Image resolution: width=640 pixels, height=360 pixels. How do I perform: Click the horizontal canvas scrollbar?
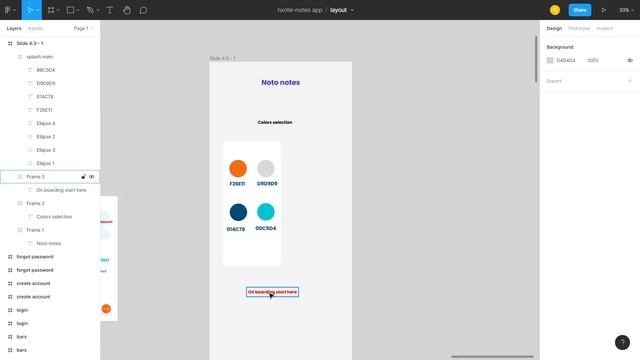pos(492,356)
